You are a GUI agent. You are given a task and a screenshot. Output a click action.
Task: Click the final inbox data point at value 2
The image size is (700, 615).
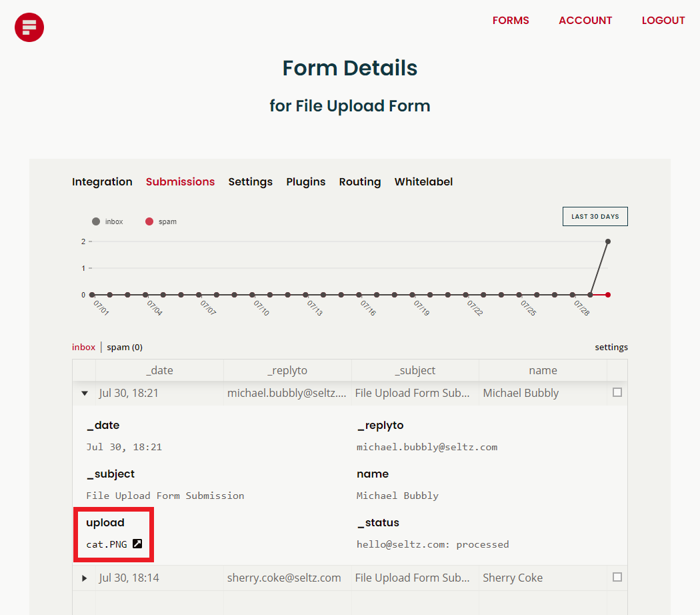click(x=607, y=242)
